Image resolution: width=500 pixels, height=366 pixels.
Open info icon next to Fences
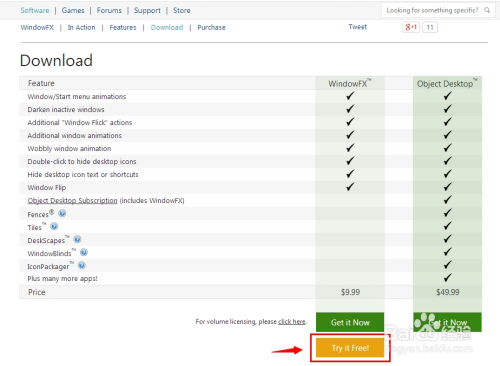click(62, 213)
